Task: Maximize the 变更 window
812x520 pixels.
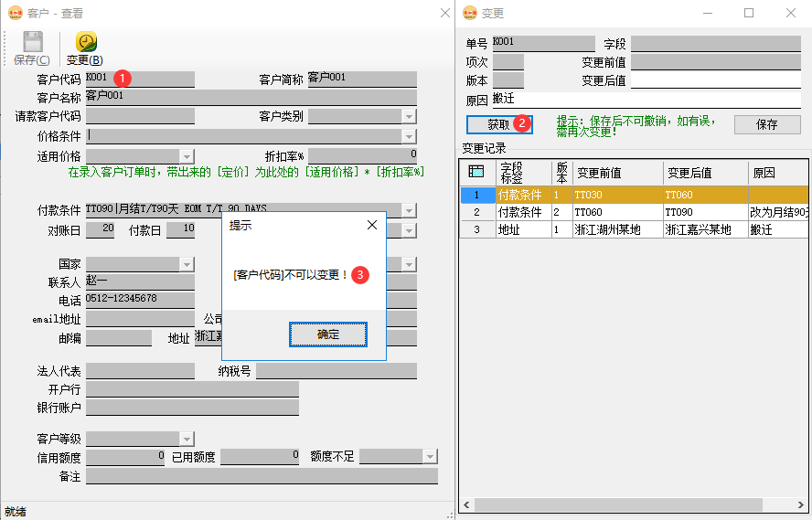Action: click(749, 13)
